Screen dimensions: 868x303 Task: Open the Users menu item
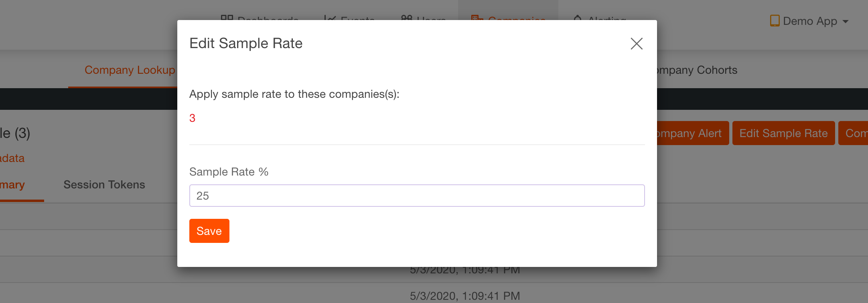coord(431,18)
